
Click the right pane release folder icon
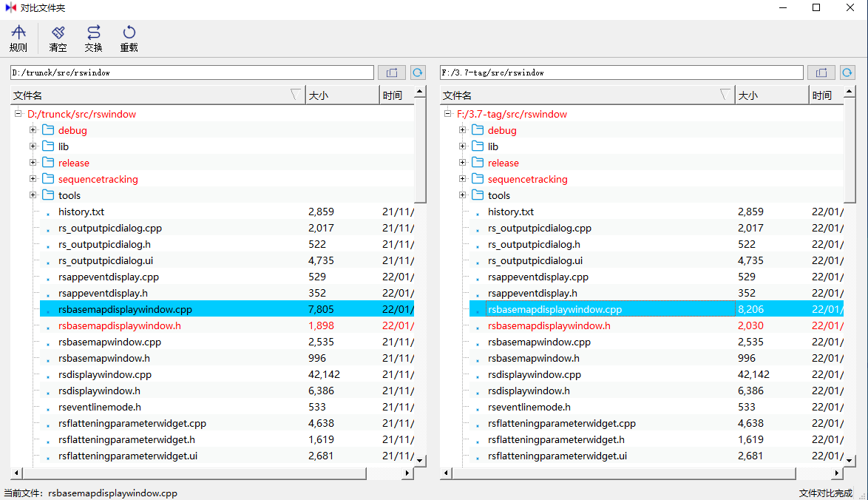(478, 163)
